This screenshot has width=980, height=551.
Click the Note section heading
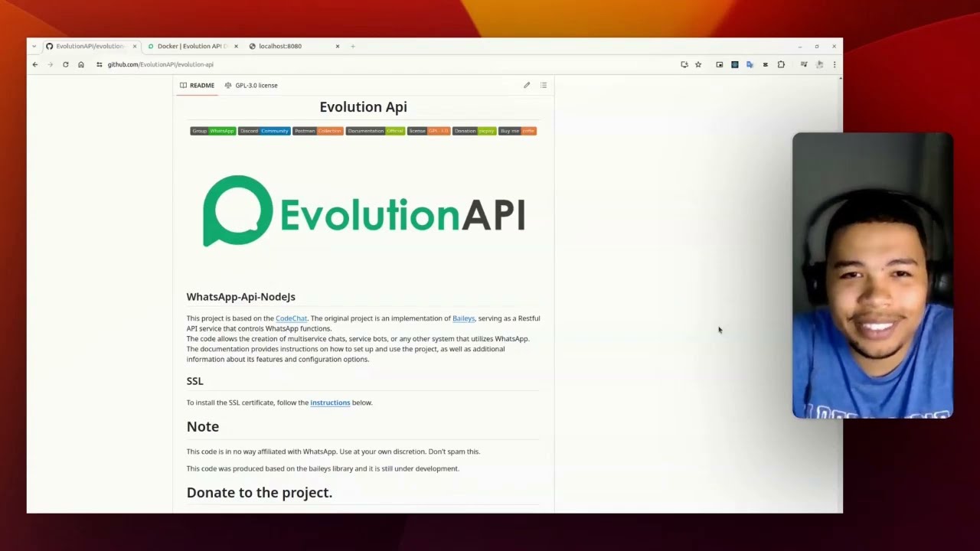click(203, 426)
